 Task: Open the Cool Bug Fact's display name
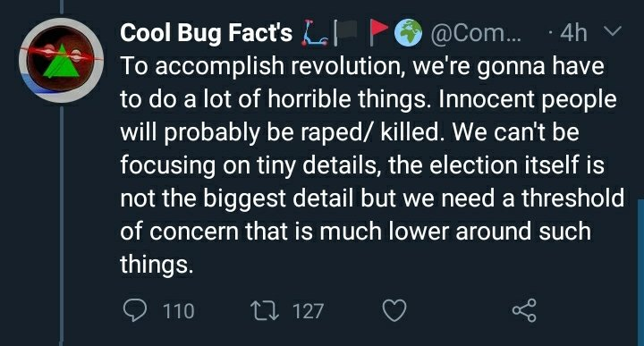207,33
